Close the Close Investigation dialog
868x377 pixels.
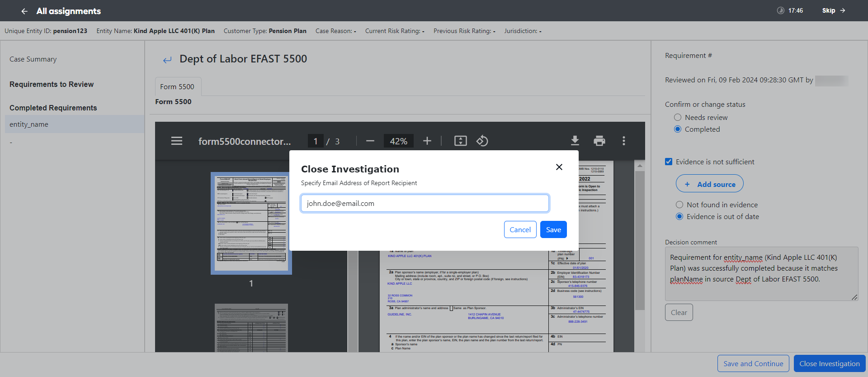559,167
